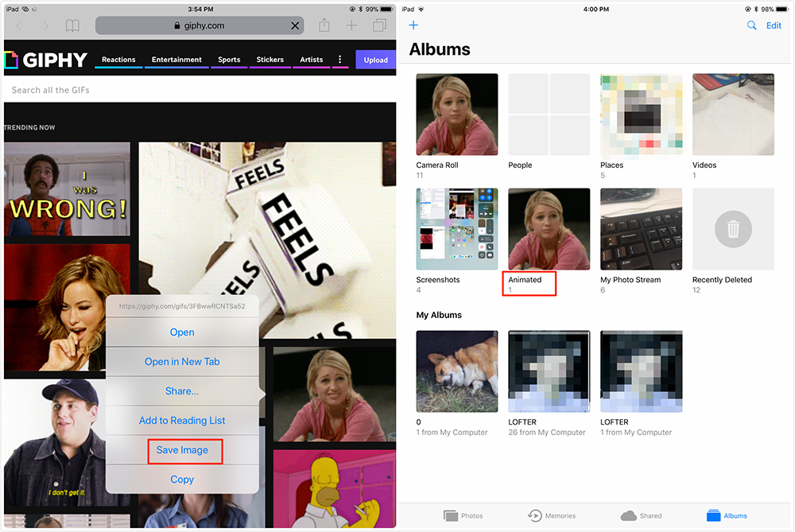Open the Safari bookmarks book icon
The width and height of the screenshot is (795, 532).
pos(72,25)
